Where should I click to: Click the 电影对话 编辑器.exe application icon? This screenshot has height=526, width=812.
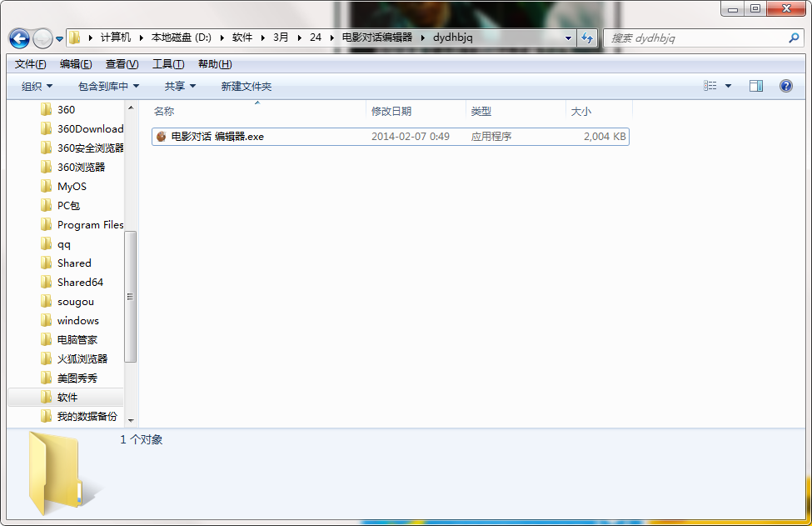click(161, 137)
